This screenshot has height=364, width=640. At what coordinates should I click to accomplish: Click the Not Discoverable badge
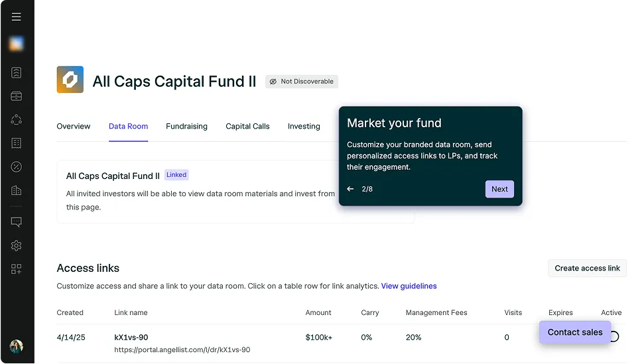click(x=302, y=82)
